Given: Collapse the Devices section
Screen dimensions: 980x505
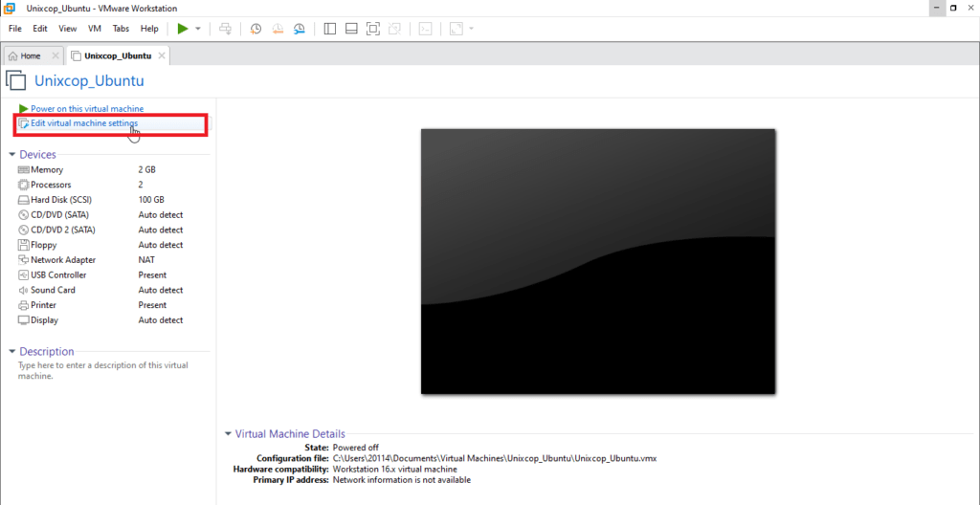Looking at the screenshot, I should (11, 154).
